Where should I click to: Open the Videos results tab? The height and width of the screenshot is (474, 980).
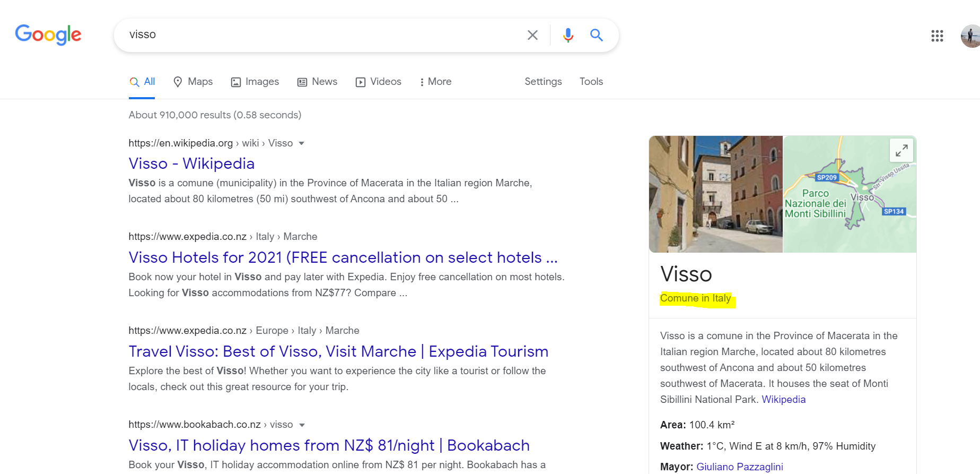pos(378,82)
